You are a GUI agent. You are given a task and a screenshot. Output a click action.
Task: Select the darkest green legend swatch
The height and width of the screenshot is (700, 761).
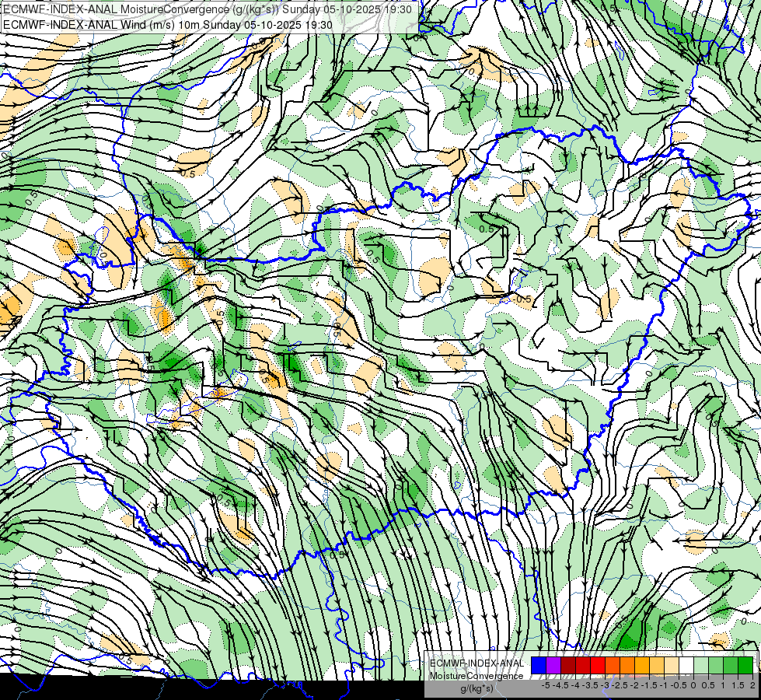click(x=745, y=666)
